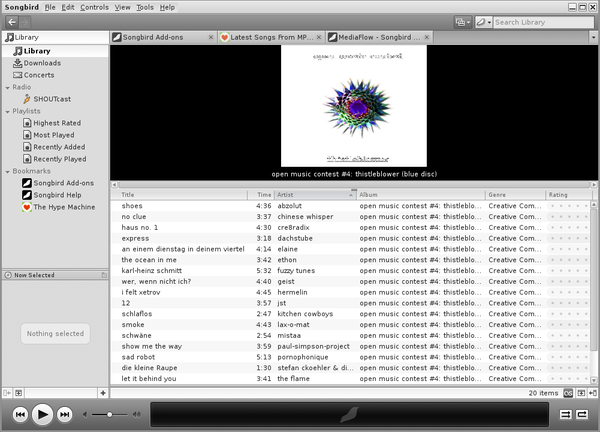Collapse the Radio section

[7, 88]
